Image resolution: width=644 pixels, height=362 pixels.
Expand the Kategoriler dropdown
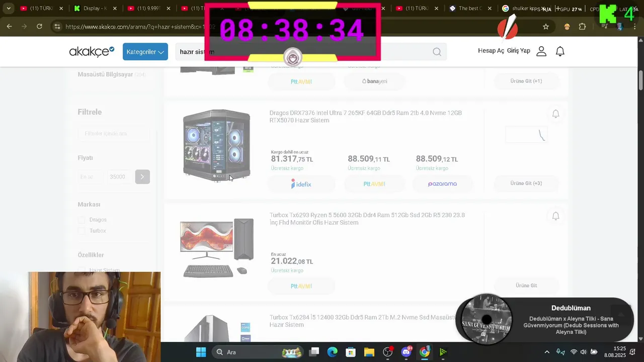tap(145, 52)
